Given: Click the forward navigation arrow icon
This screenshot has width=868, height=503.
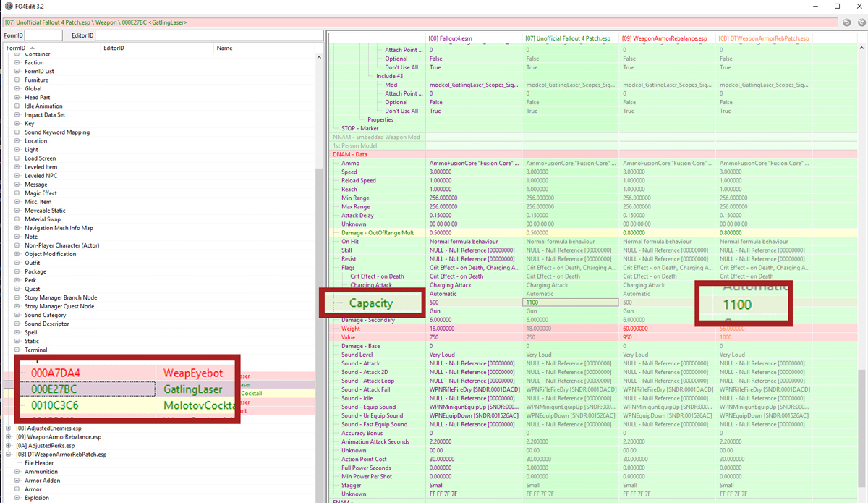Looking at the screenshot, I should (860, 22).
